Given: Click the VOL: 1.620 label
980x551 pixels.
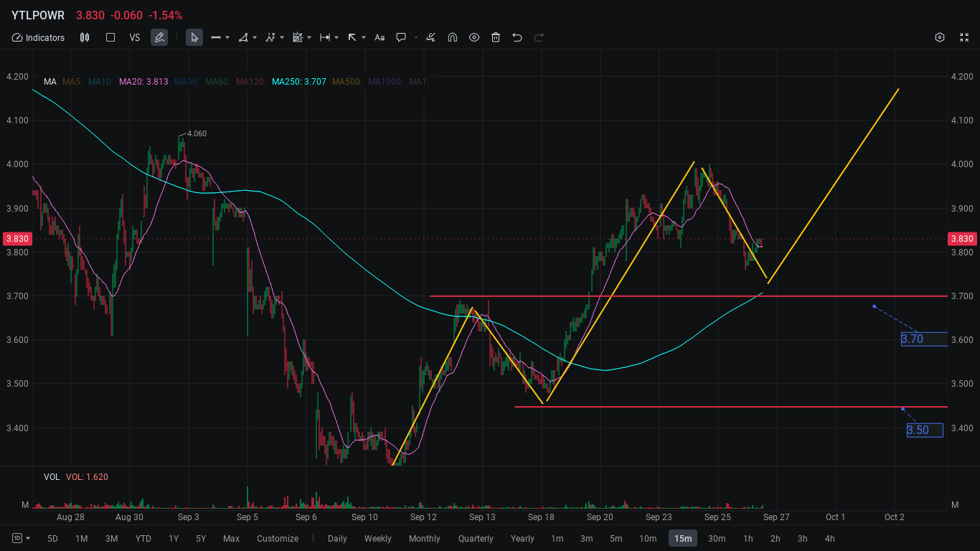Looking at the screenshot, I should click(87, 477).
